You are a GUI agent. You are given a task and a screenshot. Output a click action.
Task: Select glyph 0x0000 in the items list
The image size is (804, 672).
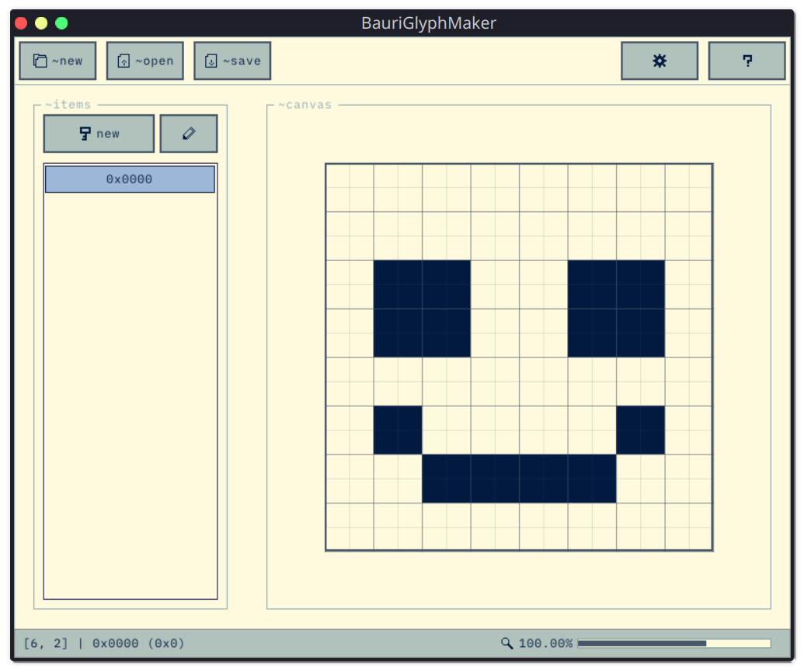click(129, 179)
